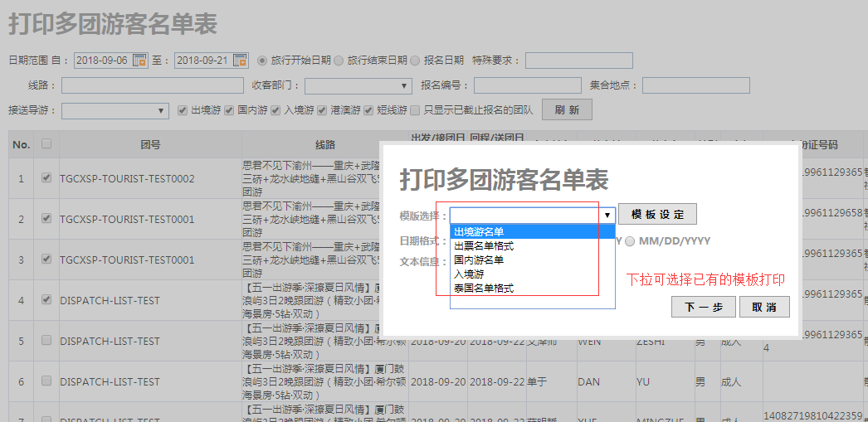Image resolution: width=868 pixels, height=422 pixels.
Task: Check row 5 DISPATCH-LIST-TEST checkbox
Action: coord(46,341)
